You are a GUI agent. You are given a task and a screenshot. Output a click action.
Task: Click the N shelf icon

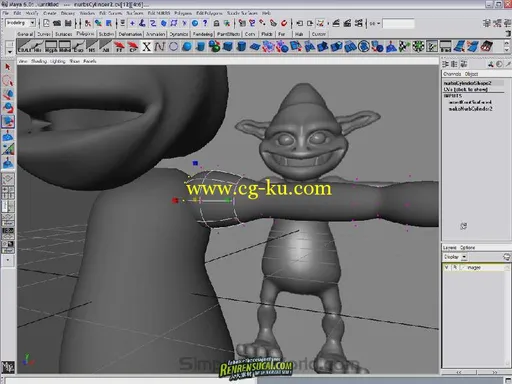pos(160,47)
